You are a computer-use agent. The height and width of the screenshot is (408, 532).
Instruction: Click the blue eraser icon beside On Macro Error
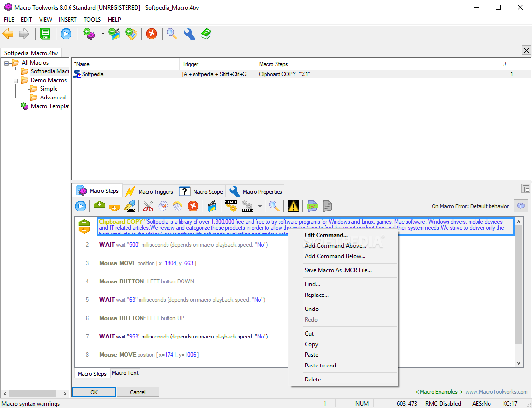(x=521, y=206)
